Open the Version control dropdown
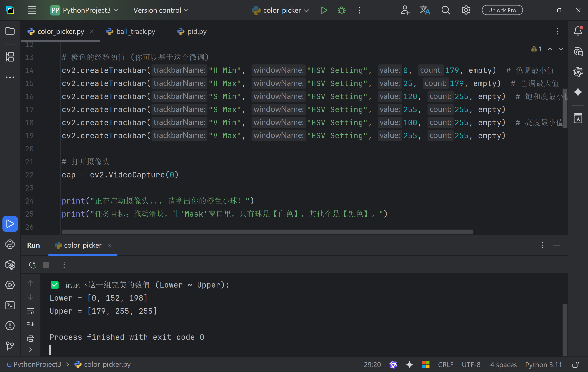This screenshot has width=588, height=372. click(x=161, y=10)
